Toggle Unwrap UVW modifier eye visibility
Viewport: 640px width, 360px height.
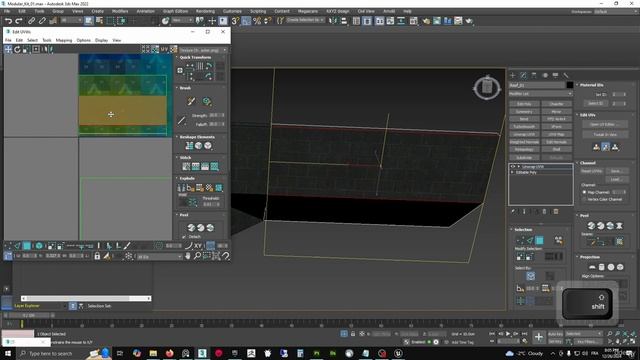point(513,167)
